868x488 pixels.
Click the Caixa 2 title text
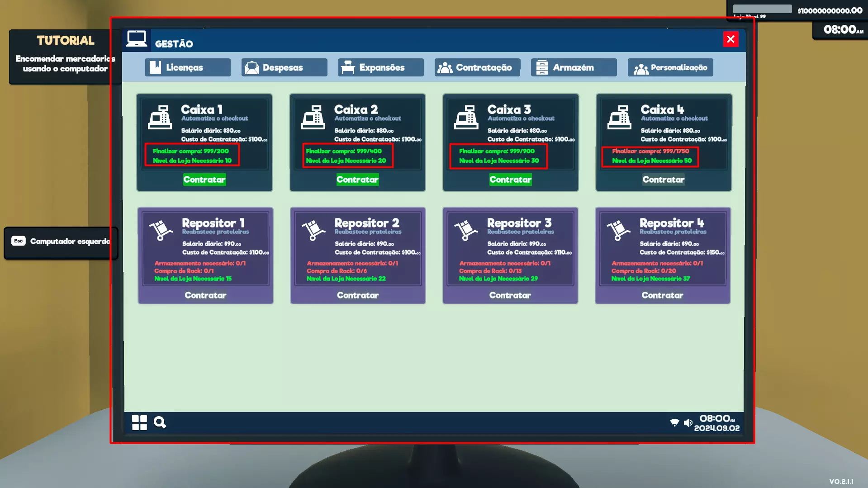[356, 109]
